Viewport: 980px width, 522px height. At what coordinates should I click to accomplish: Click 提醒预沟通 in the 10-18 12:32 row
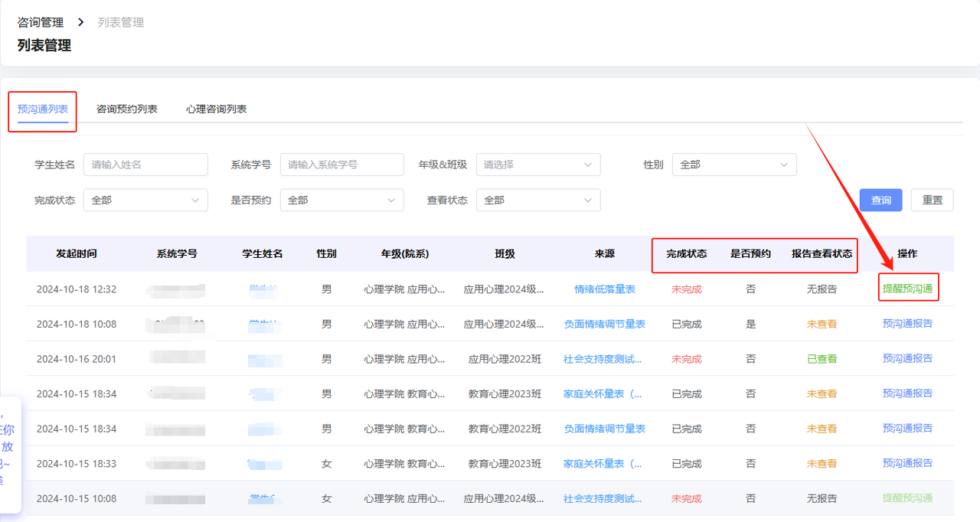tap(907, 289)
